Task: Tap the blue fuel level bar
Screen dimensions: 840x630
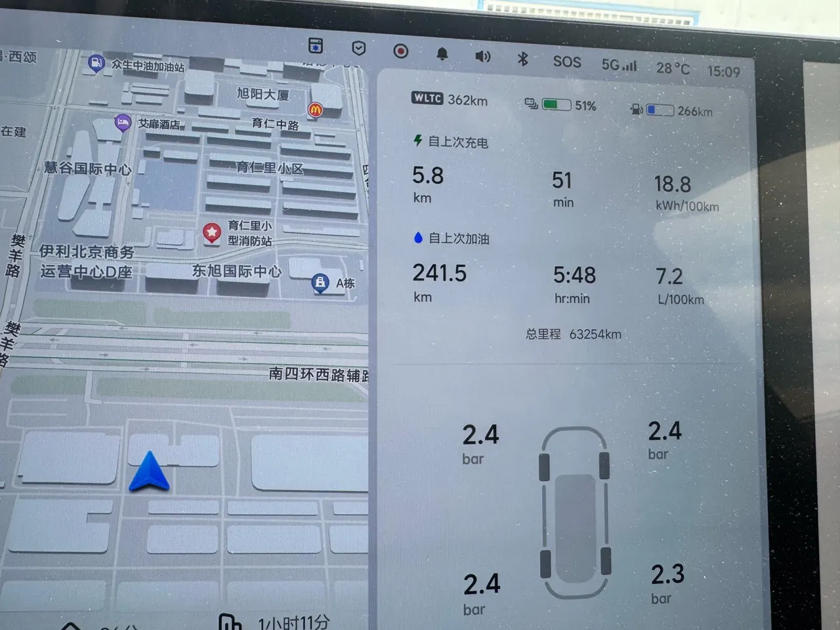Action: [x=660, y=110]
